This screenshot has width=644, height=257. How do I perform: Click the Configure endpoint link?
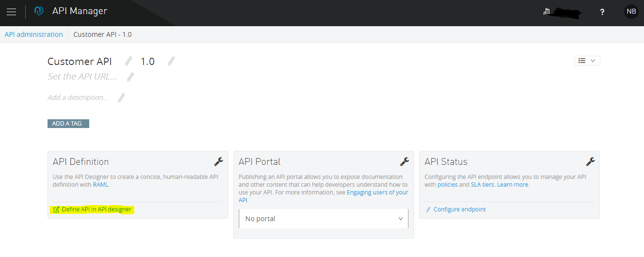tap(459, 209)
